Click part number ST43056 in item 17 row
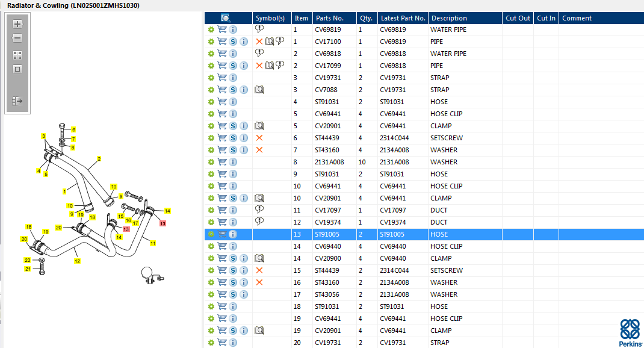Viewport: 644px width, 348px height. [x=327, y=294]
